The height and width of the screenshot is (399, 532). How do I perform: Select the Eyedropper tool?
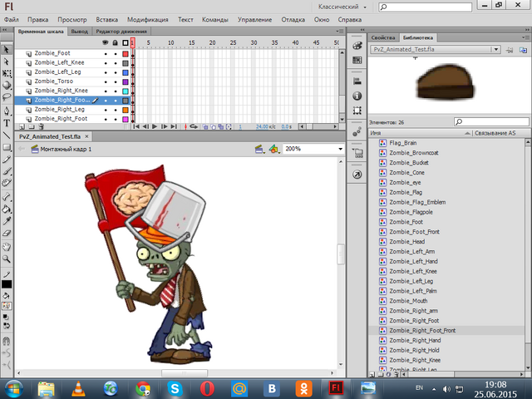[x=7, y=221]
